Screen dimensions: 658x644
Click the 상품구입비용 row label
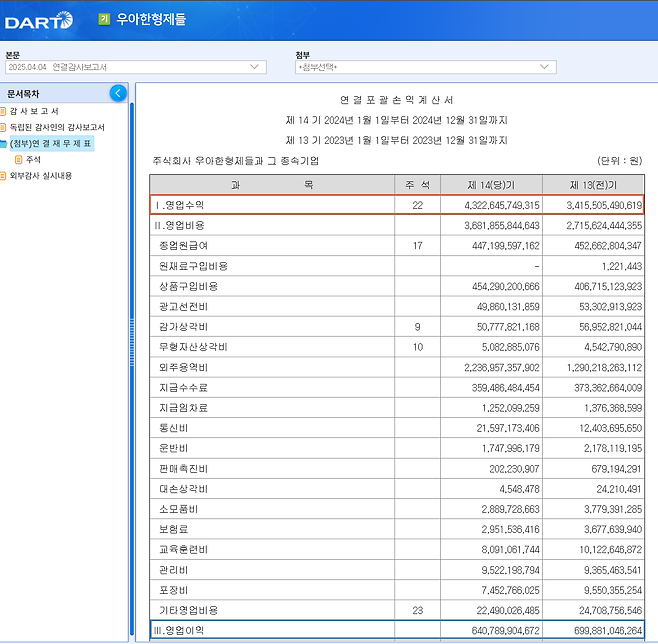[188, 287]
